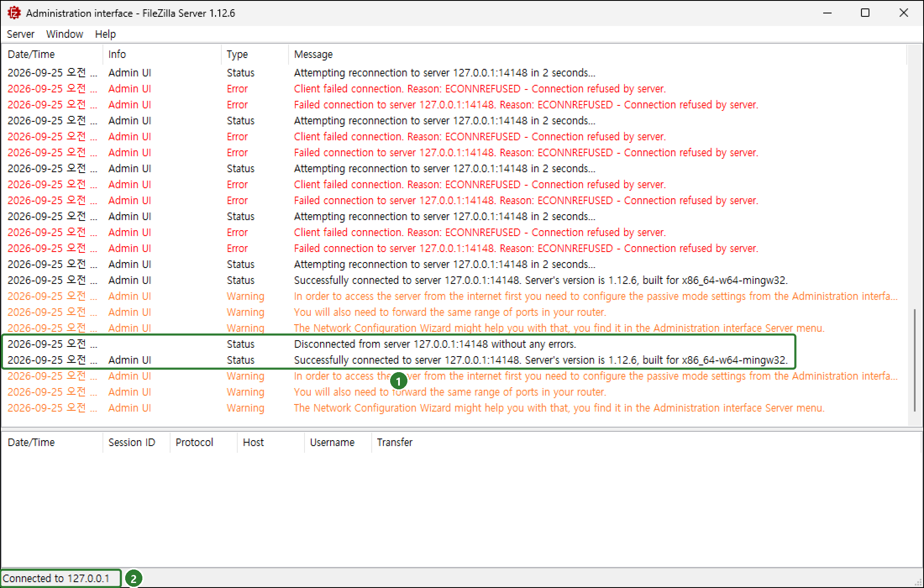This screenshot has height=588, width=924.
Task: Click the log panel vertical scrollbar thumb
Action: pos(915,360)
